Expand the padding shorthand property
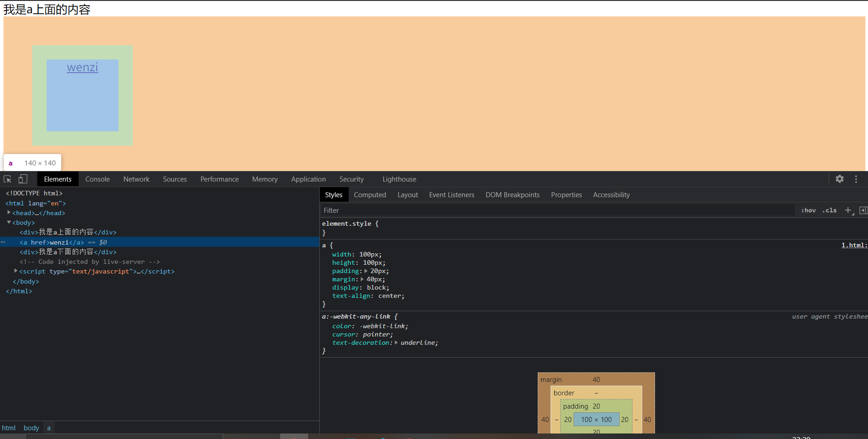The width and height of the screenshot is (868, 439). [366, 271]
